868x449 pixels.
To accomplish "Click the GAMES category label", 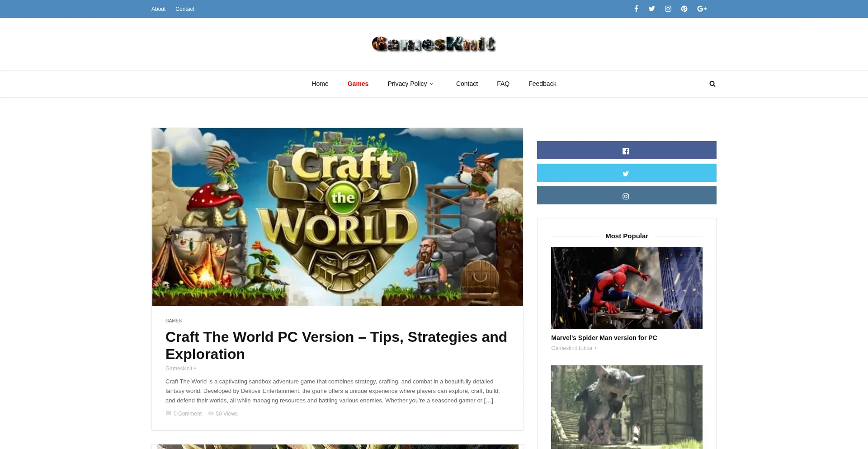I will click(x=174, y=321).
